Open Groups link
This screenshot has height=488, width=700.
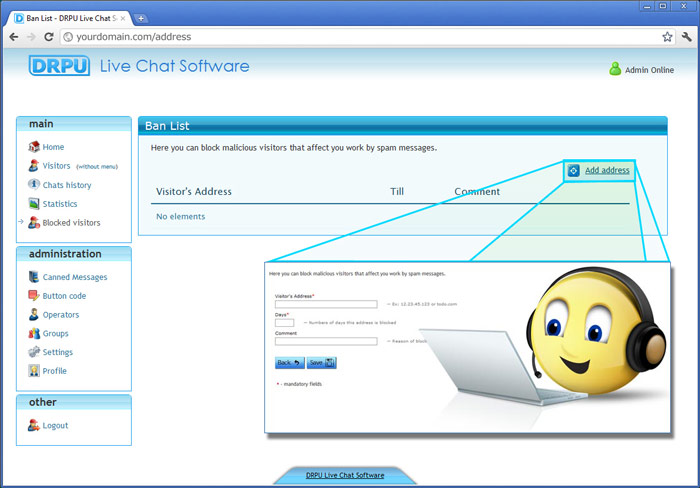[x=55, y=334]
